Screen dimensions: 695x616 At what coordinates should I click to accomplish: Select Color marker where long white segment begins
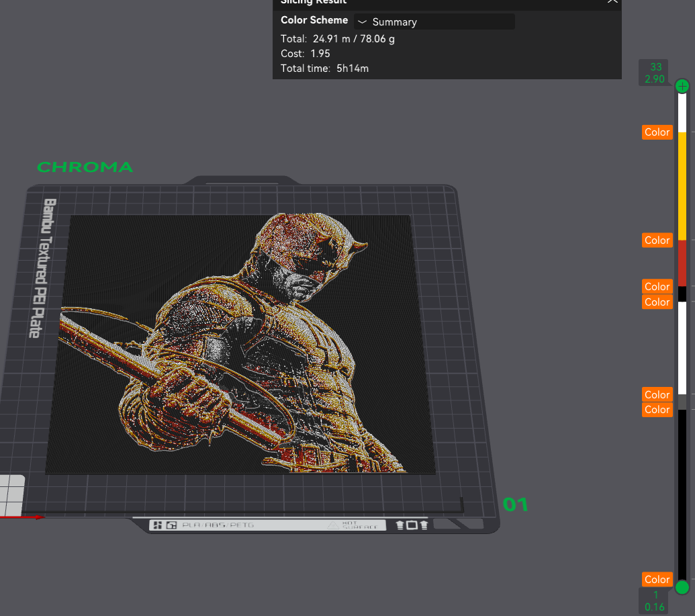tap(657, 302)
